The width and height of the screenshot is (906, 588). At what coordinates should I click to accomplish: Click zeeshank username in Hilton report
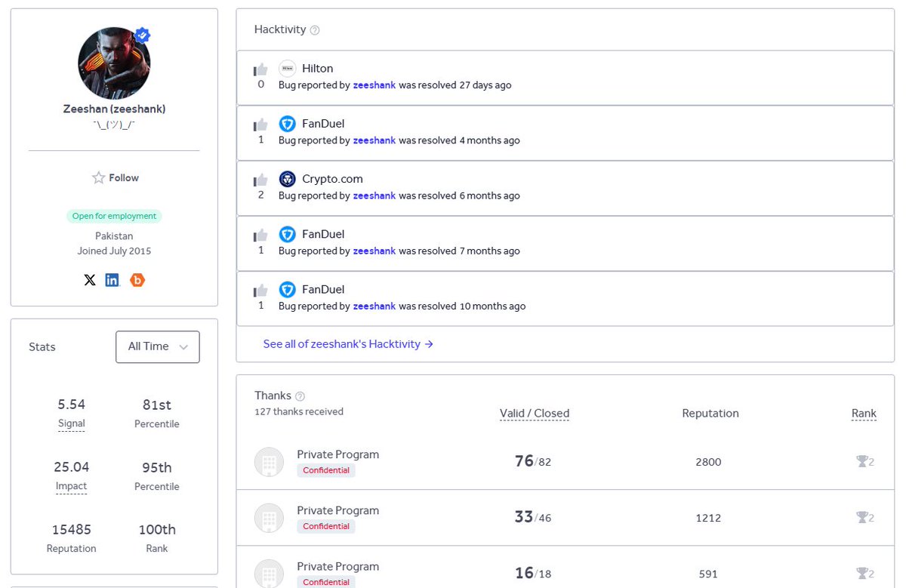point(374,85)
